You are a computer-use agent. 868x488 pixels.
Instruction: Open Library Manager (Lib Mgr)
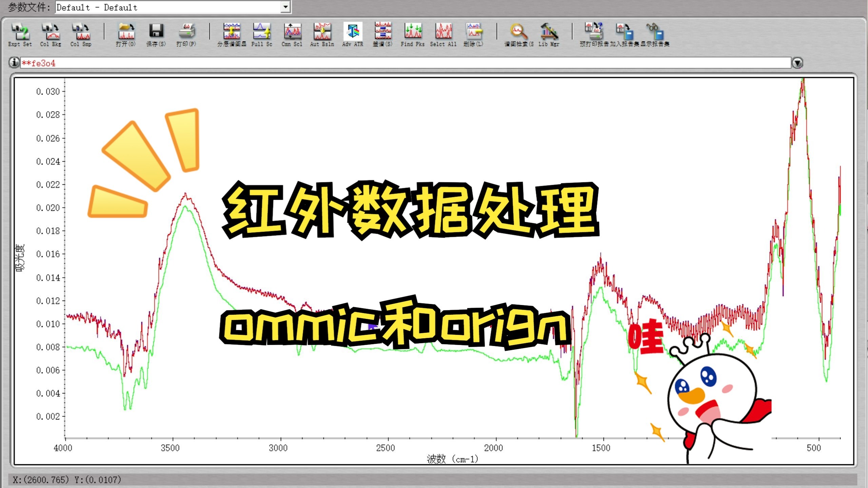click(x=549, y=34)
